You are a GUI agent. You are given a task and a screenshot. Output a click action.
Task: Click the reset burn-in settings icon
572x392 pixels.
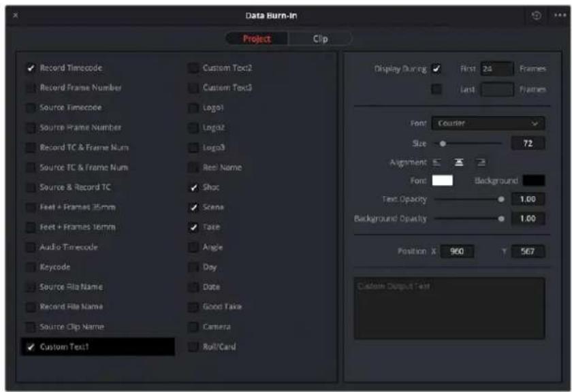point(536,16)
